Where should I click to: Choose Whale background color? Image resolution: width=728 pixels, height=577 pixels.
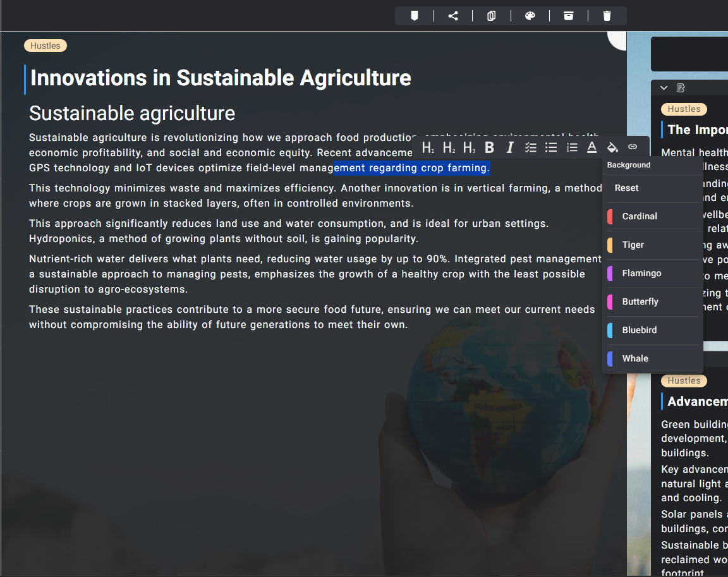pos(653,358)
